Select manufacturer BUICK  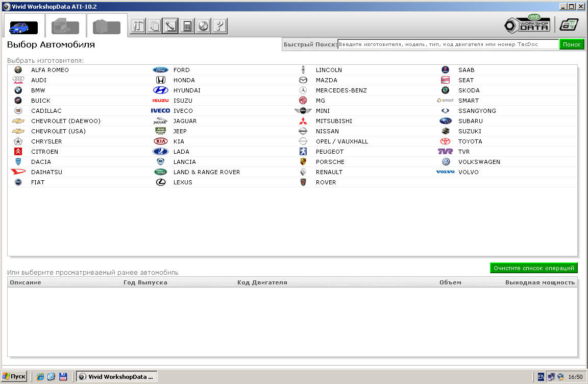point(41,101)
